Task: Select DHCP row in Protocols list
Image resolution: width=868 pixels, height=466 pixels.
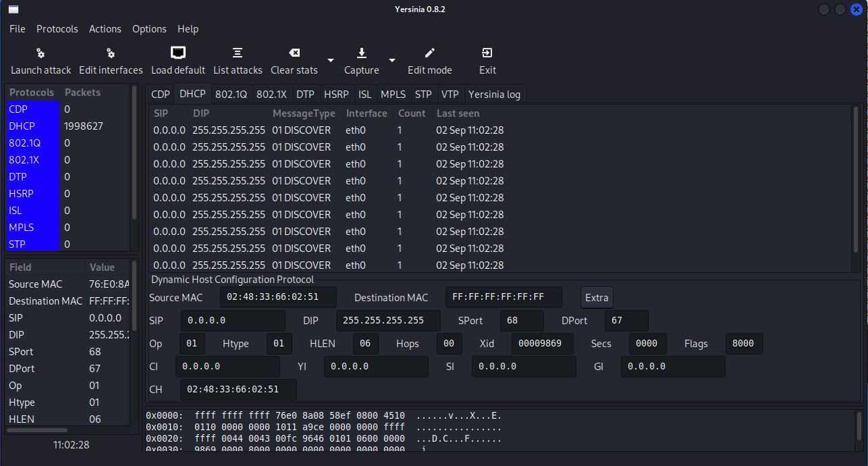Action: [x=66, y=126]
